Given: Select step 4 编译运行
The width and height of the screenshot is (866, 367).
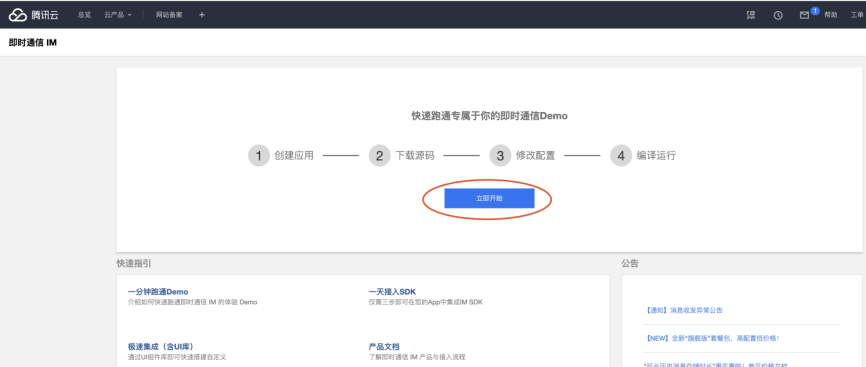Looking at the screenshot, I should coord(643,156).
